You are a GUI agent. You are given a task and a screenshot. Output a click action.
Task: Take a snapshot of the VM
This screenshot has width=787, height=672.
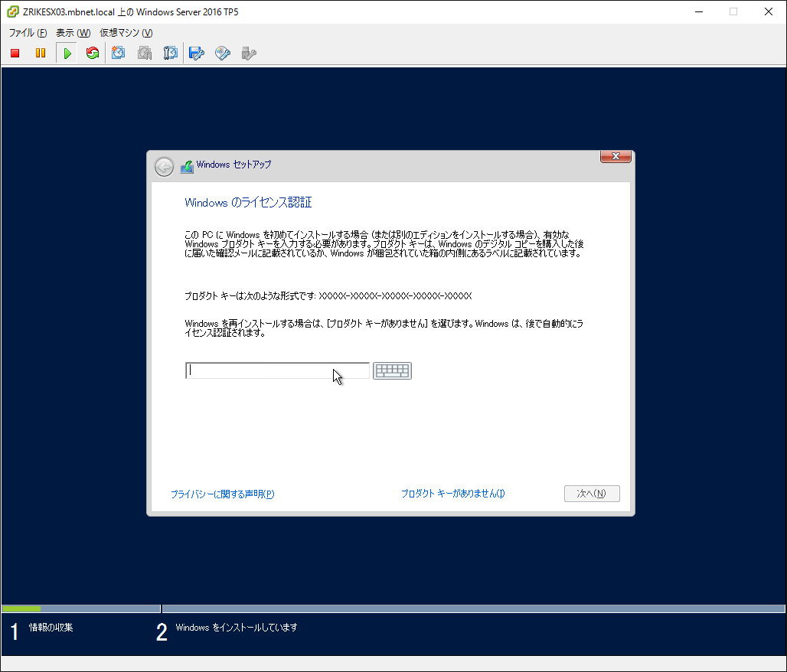pyautogui.click(x=118, y=53)
